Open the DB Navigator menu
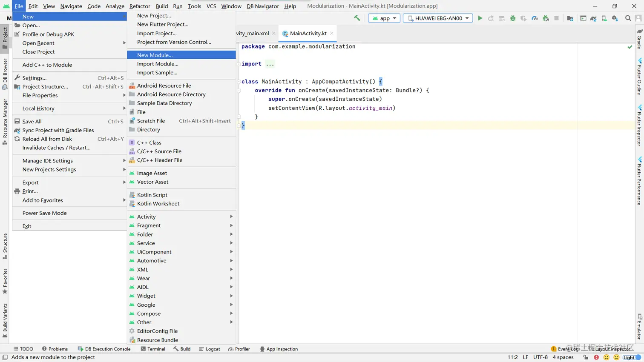 point(263,6)
